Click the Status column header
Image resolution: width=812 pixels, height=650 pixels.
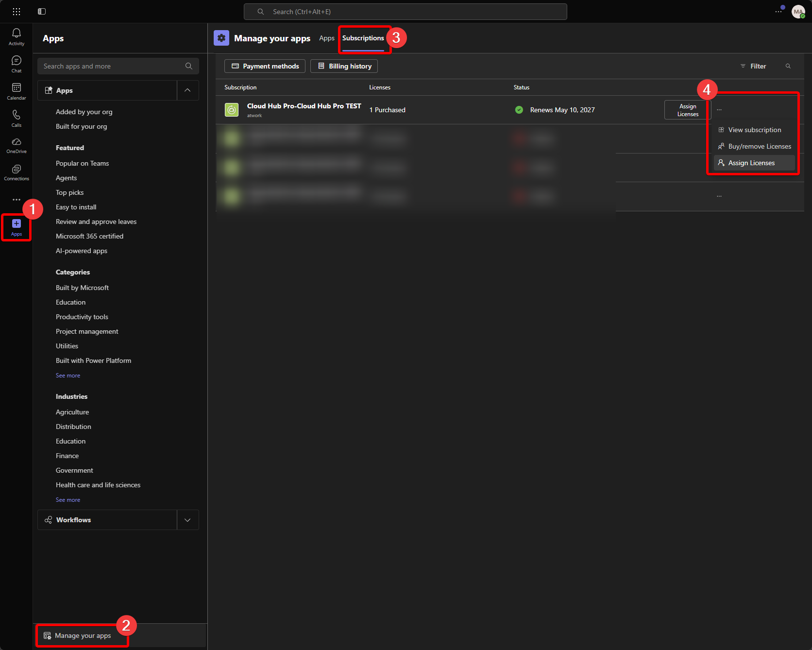coord(522,87)
